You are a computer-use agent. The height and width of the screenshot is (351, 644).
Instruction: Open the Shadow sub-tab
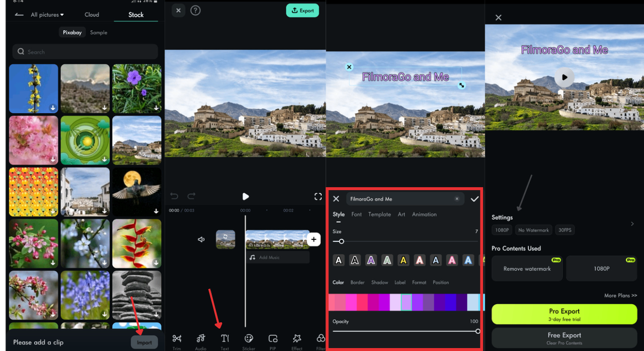pyautogui.click(x=380, y=283)
